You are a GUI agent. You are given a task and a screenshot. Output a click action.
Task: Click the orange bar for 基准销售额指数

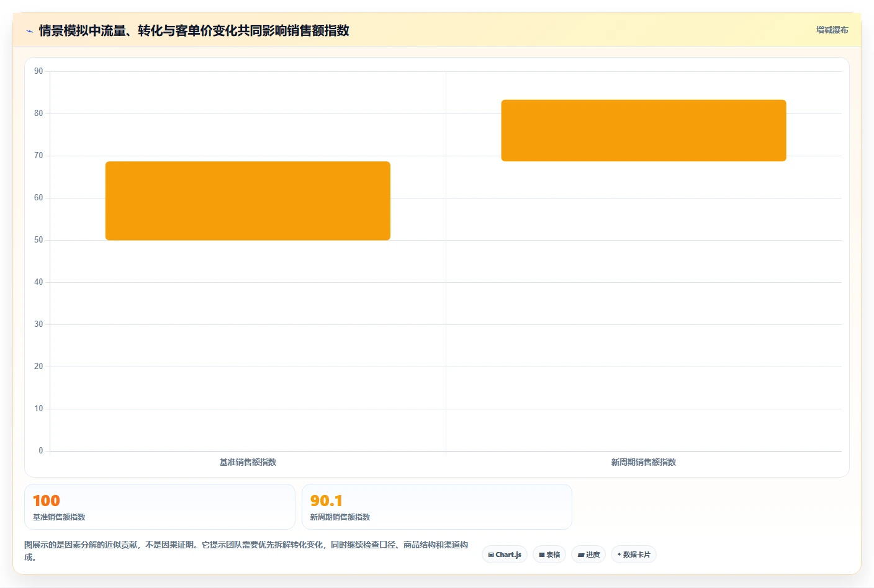coord(248,201)
